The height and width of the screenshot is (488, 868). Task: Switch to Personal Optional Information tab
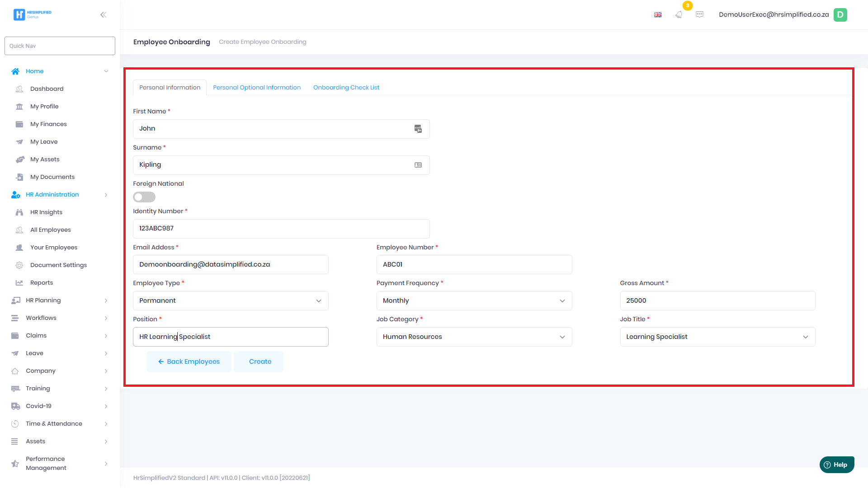[x=256, y=87]
